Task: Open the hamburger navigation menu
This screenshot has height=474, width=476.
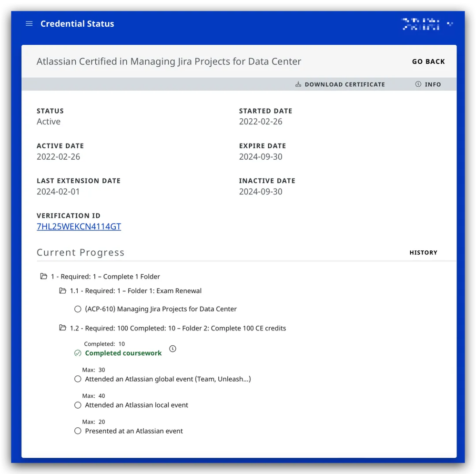Action: pyautogui.click(x=29, y=24)
